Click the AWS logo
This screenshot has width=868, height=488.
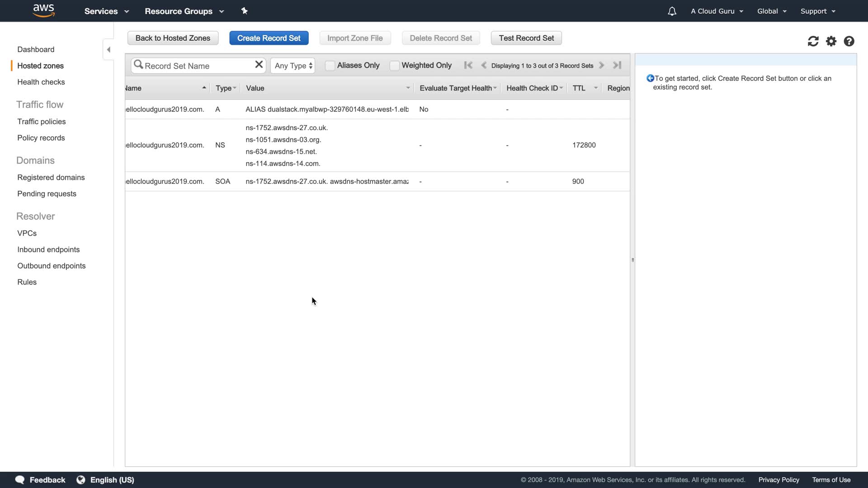pyautogui.click(x=44, y=10)
